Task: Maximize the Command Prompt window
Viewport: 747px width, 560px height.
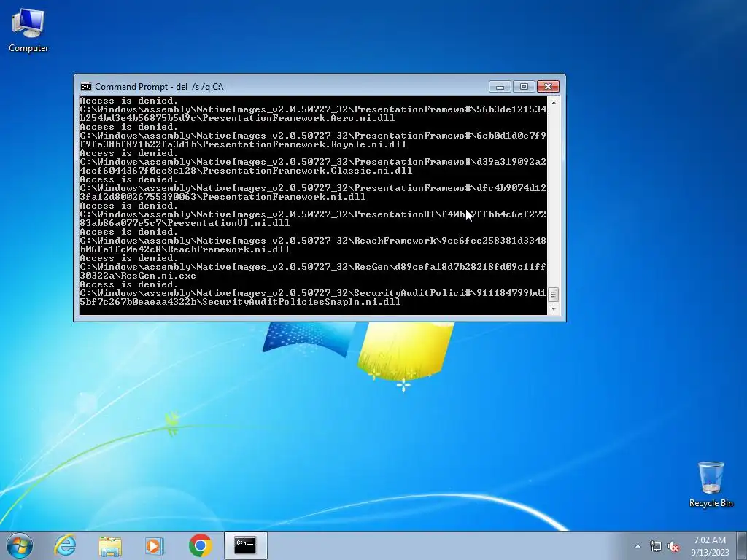Action: [524, 86]
